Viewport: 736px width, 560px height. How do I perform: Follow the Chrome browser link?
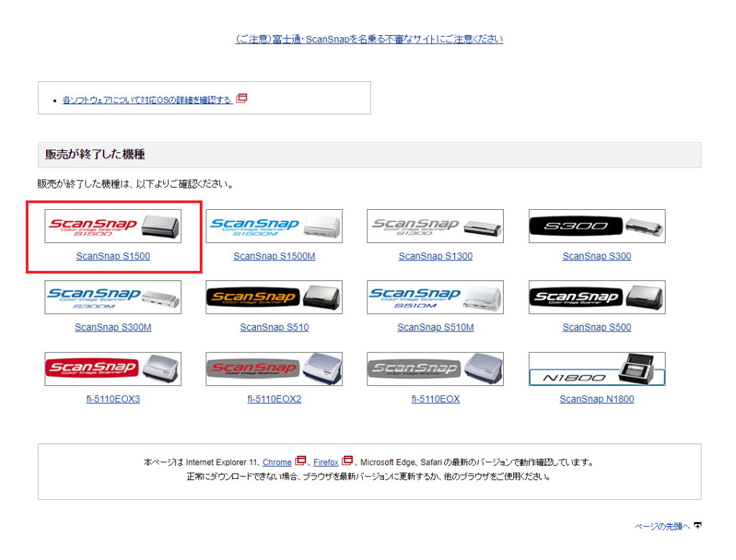click(x=277, y=462)
